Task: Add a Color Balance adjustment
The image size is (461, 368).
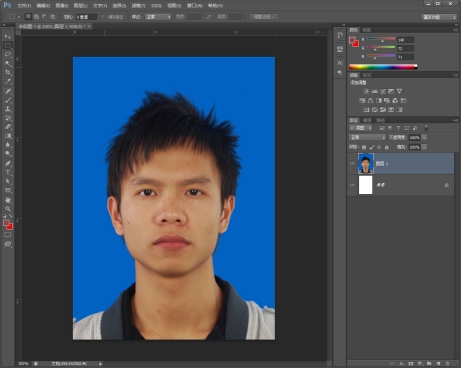Action: click(370, 100)
